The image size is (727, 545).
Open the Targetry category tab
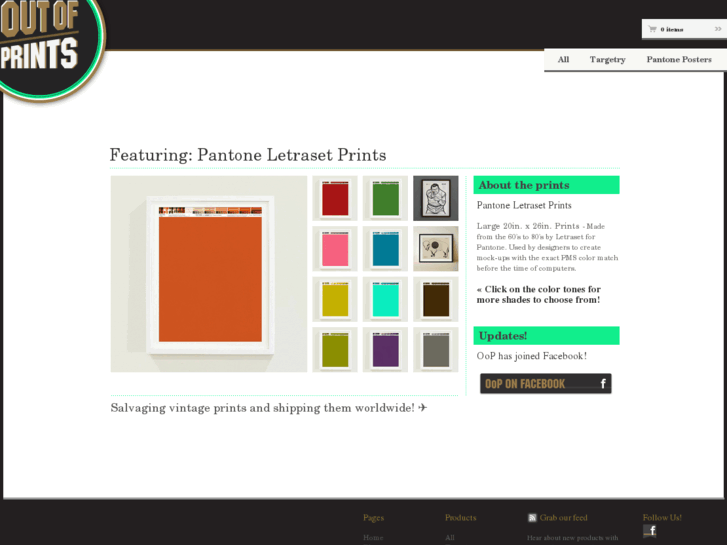[607, 60]
